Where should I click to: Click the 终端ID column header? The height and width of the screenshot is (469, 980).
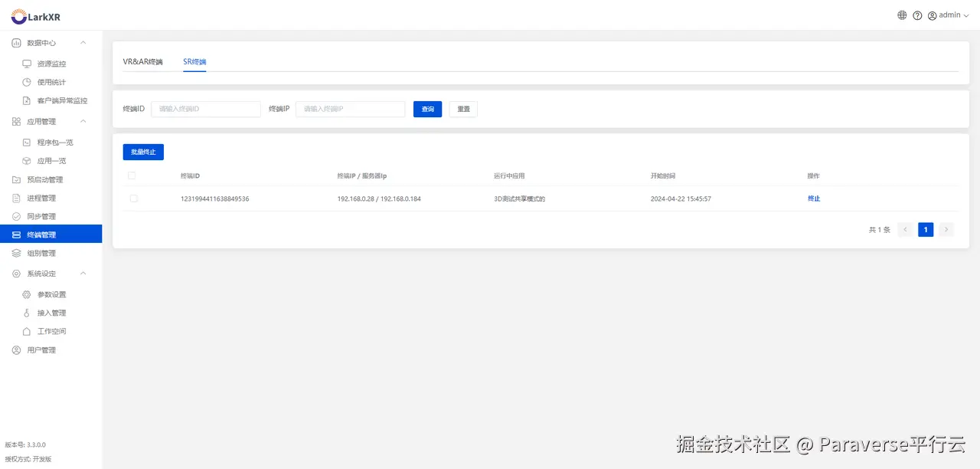191,176
